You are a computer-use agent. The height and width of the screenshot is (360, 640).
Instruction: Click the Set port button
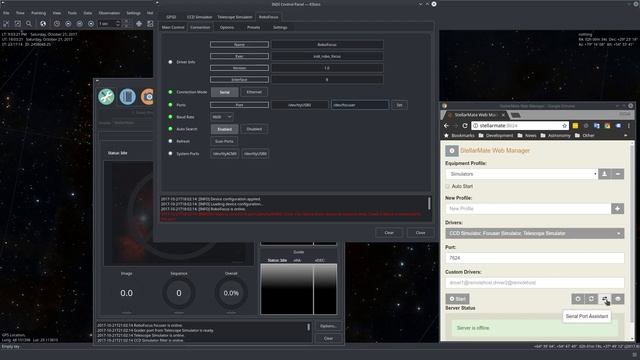(399, 105)
